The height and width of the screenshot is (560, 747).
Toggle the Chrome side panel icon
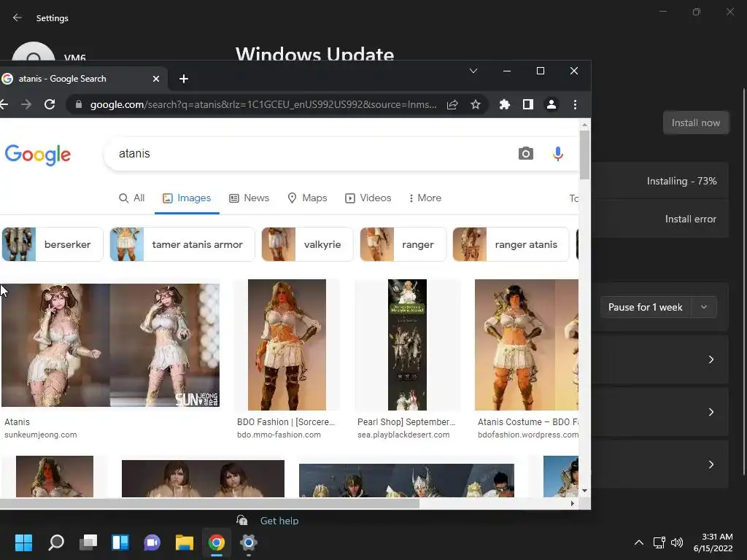pyautogui.click(x=528, y=104)
